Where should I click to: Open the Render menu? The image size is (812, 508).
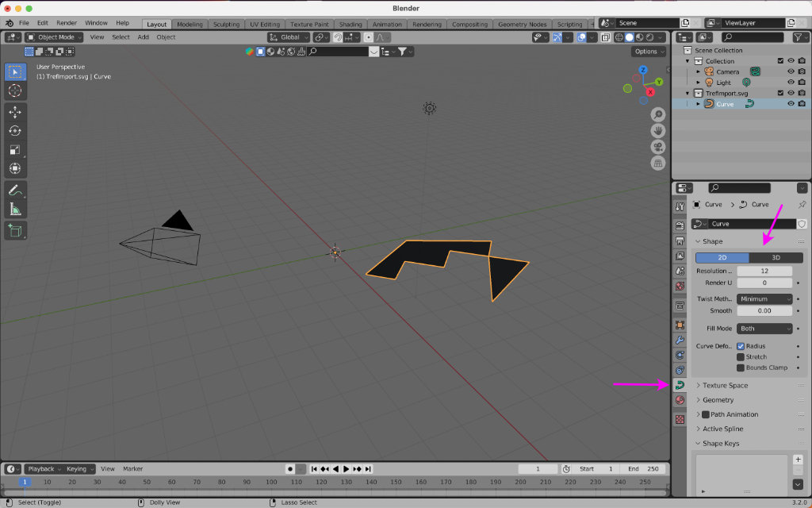click(67, 23)
